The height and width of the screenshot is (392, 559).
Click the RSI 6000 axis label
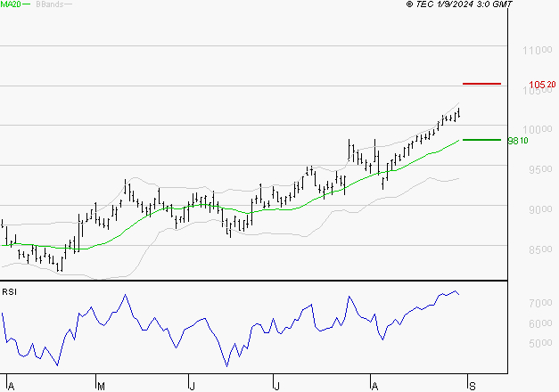click(540, 323)
